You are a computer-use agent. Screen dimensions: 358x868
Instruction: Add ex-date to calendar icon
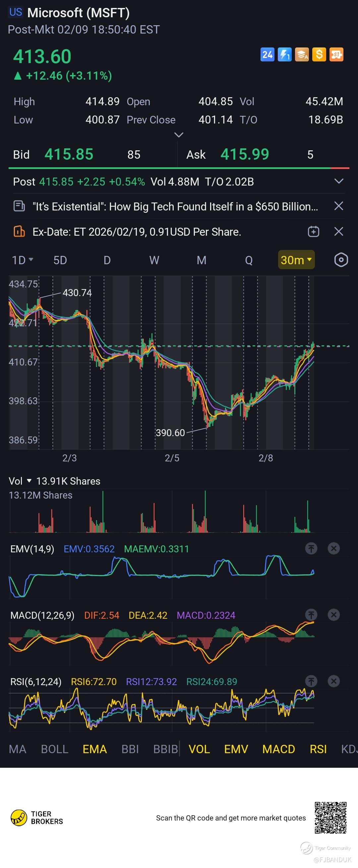pos(314,231)
